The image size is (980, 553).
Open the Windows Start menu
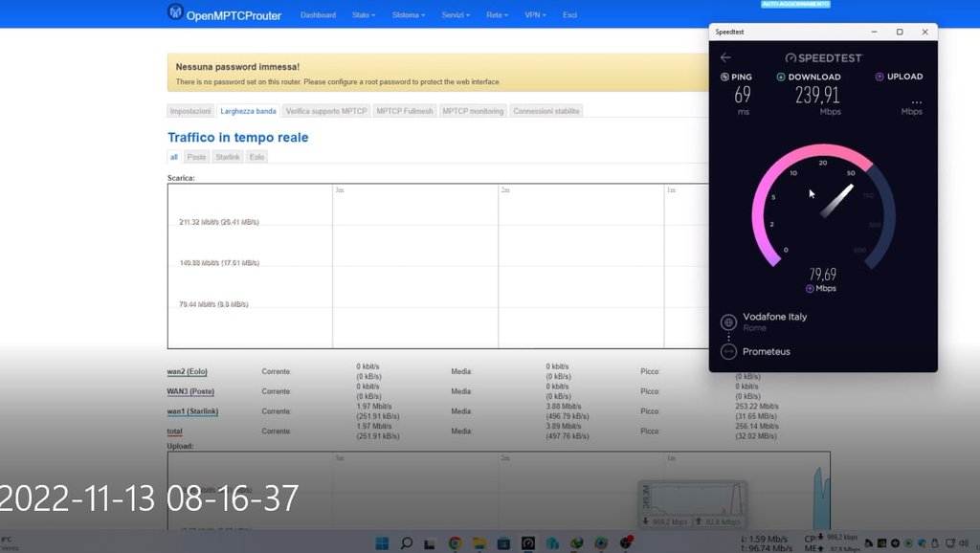click(x=382, y=543)
